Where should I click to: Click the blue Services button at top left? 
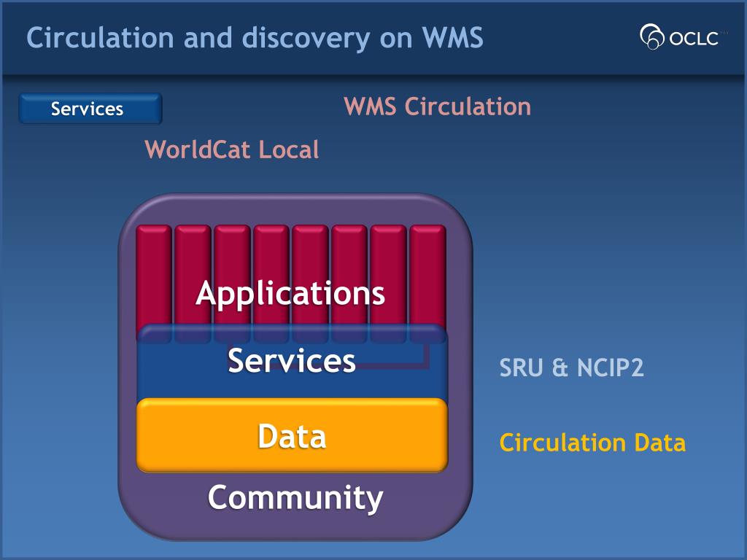click(x=90, y=109)
